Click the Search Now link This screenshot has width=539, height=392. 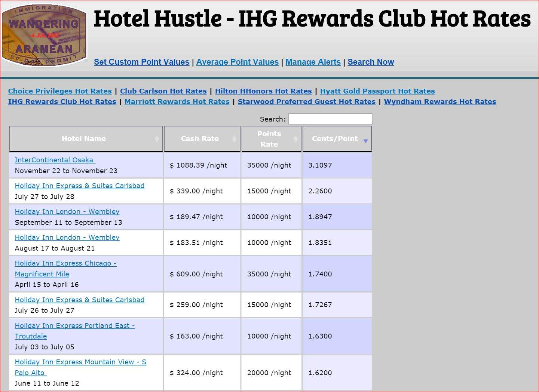tap(370, 62)
